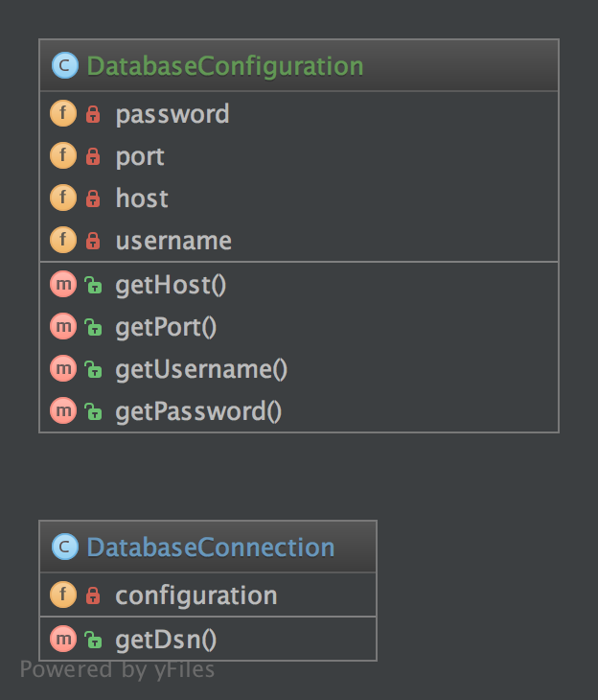The image size is (598, 700).
Task: Click the public lock icon beside getPassword()
Action: 93,411
